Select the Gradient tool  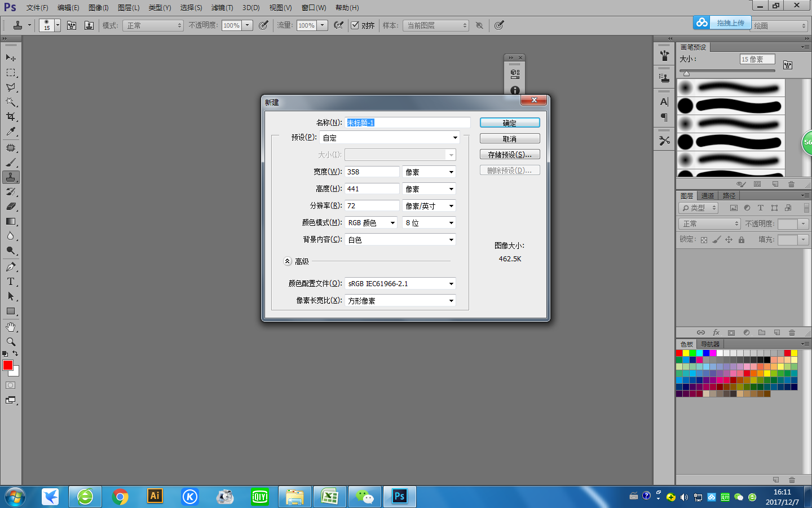point(11,221)
